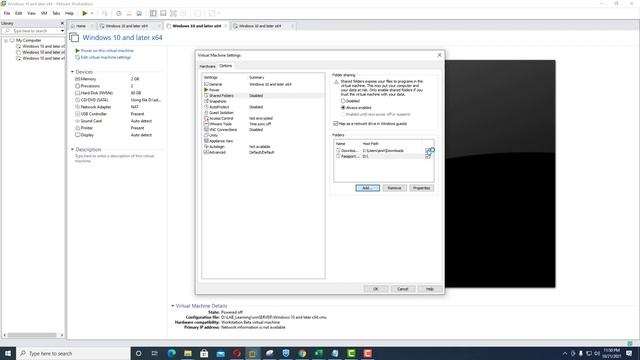Click the Add button under Folders
The image size is (640, 360).
coord(367,188)
